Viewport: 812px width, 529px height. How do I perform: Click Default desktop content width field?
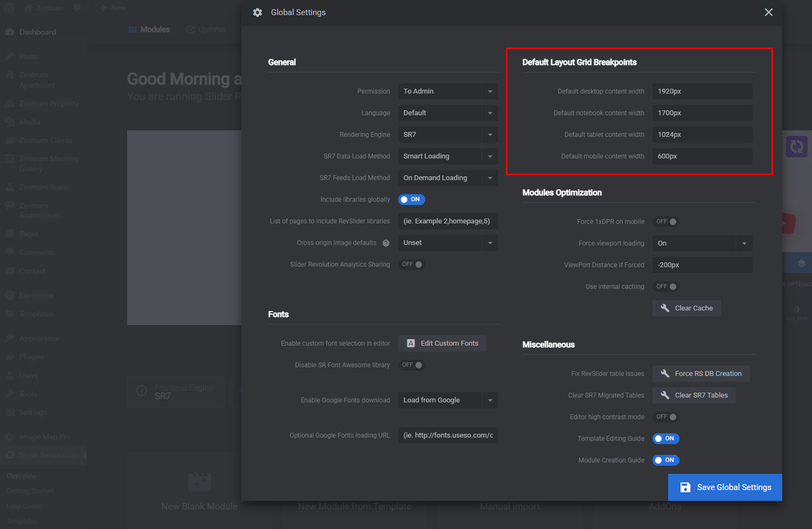coord(702,91)
